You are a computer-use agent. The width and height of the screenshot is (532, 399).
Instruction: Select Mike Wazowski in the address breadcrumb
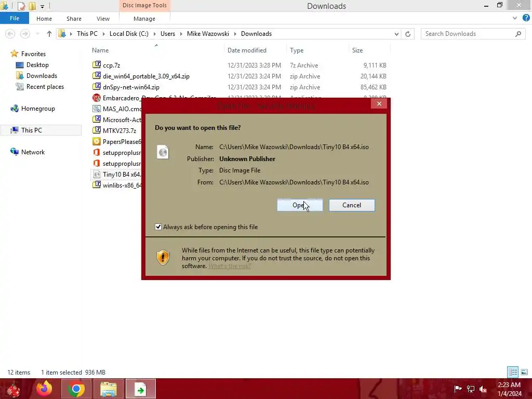point(208,34)
